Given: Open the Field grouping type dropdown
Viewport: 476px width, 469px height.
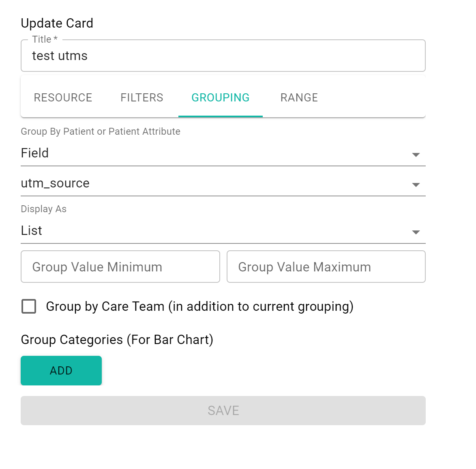Looking at the screenshot, I should click(223, 153).
